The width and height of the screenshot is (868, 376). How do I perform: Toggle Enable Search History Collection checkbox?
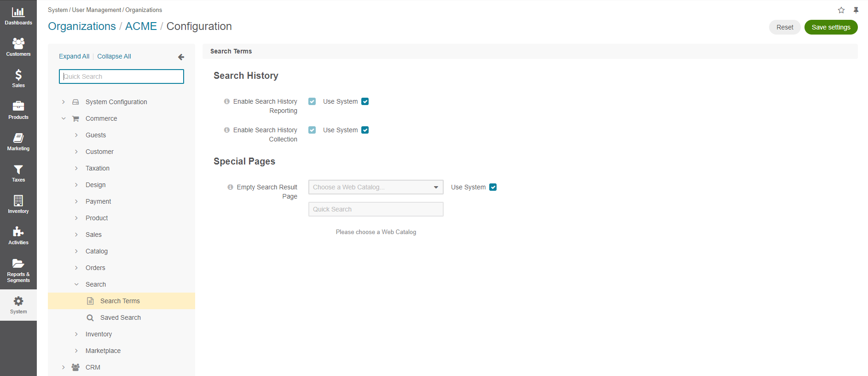pyautogui.click(x=312, y=130)
